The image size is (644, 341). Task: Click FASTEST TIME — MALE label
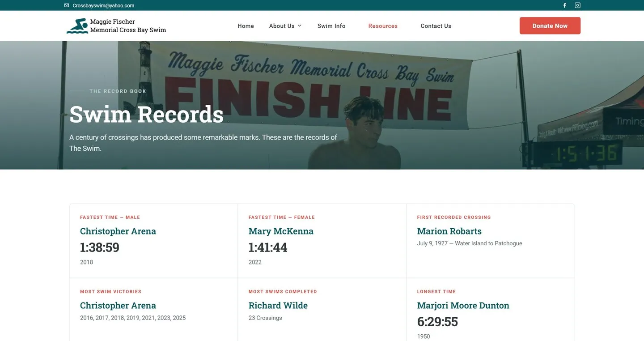(x=110, y=217)
